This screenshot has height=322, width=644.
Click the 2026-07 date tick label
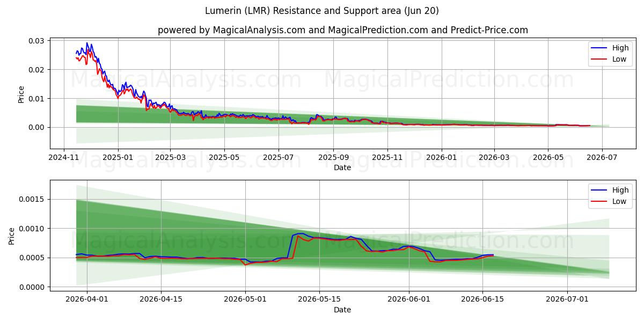click(x=602, y=157)
